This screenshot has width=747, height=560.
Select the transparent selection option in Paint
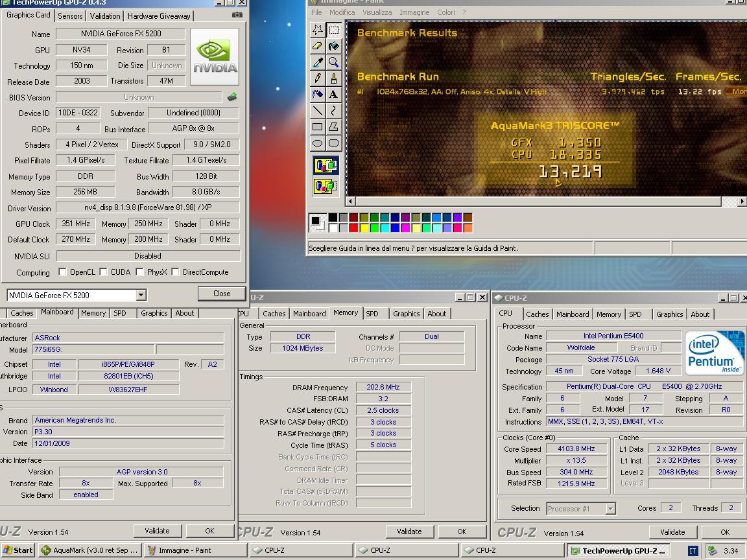(326, 186)
